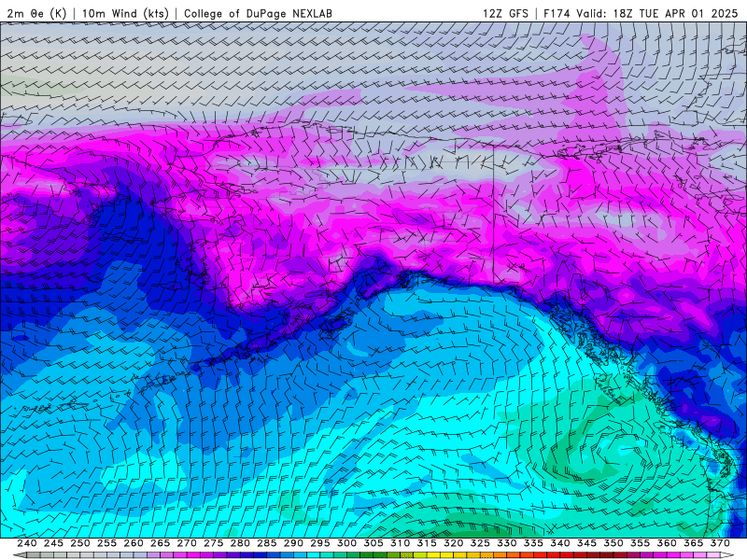
Task: Click the "12Z GFS" model run label
Action: tap(505, 13)
